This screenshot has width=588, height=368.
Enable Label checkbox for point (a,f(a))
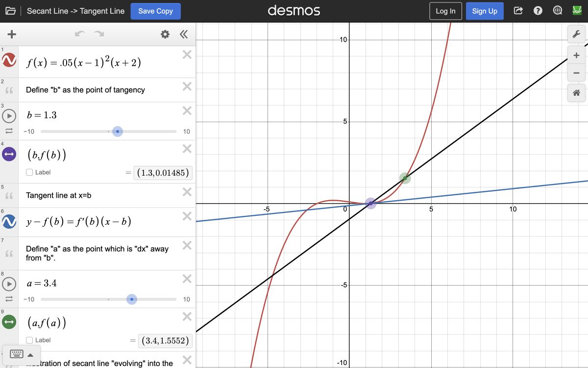[29, 340]
